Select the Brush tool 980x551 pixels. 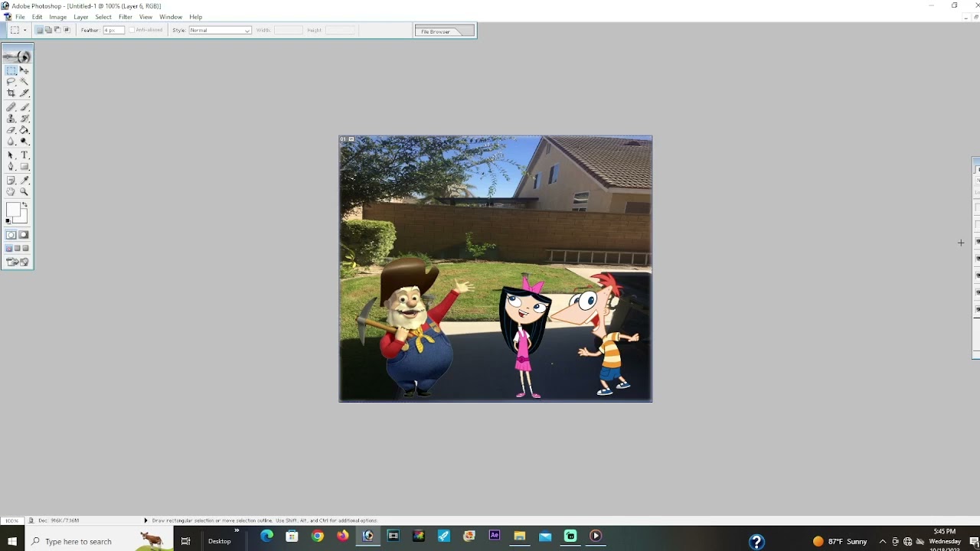coord(24,107)
